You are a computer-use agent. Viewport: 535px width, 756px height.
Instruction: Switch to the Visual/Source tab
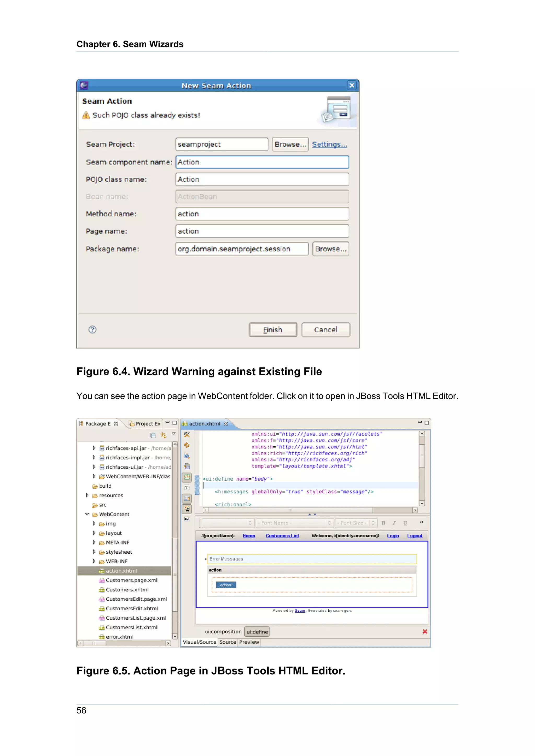coord(199,642)
